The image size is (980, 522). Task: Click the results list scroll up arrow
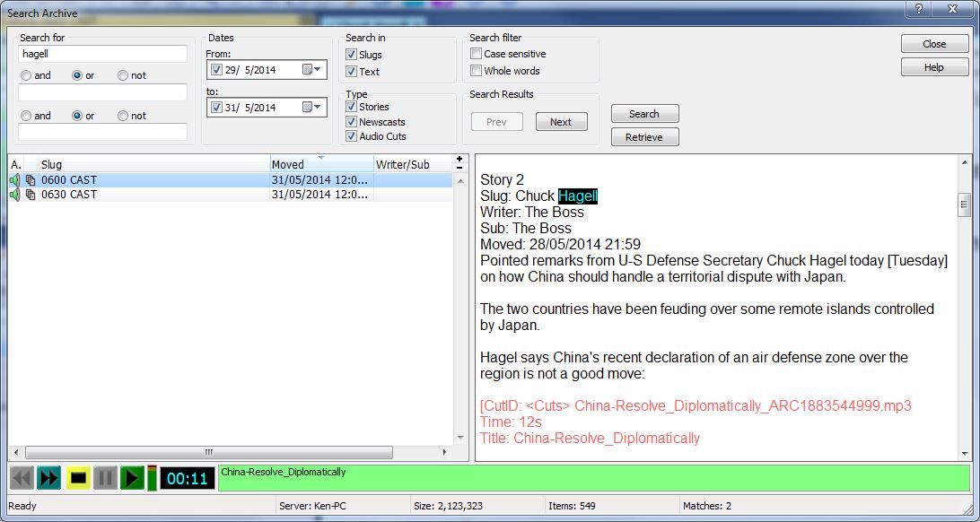coord(460,181)
